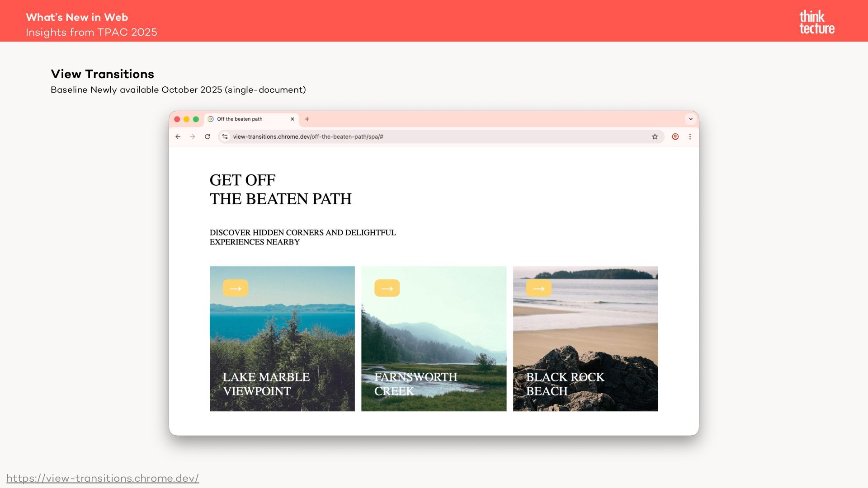The image size is (868, 488).
Task: Click arrow button on Farnsworth Creek card
Action: [387, 288]
